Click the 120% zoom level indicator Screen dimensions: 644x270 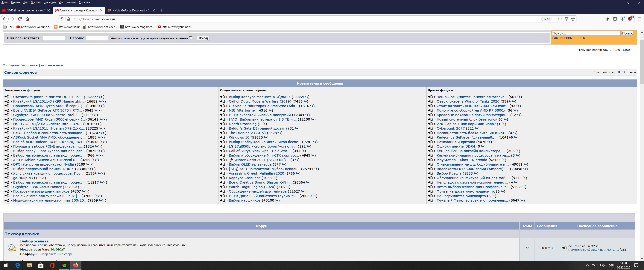[x=547, y=19]
